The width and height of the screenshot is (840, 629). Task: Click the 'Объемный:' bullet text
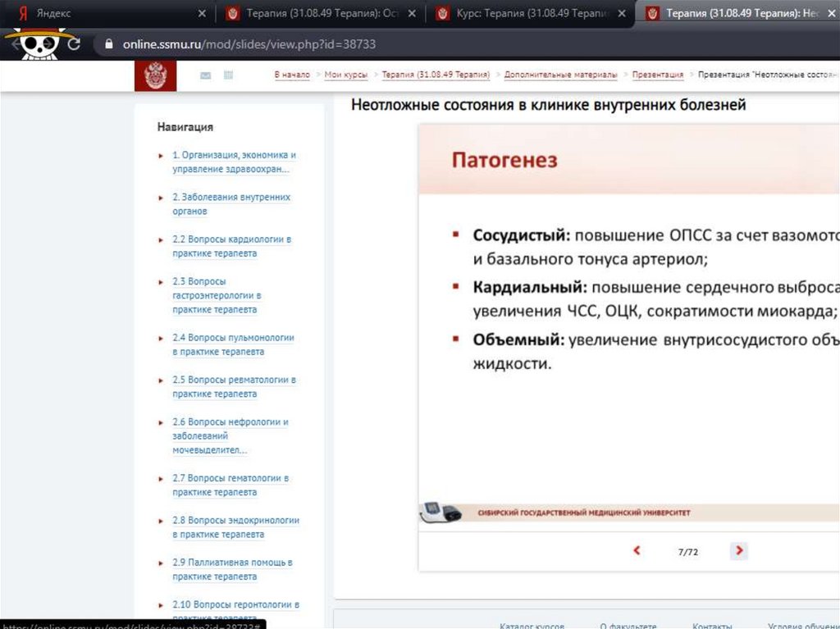518,340
